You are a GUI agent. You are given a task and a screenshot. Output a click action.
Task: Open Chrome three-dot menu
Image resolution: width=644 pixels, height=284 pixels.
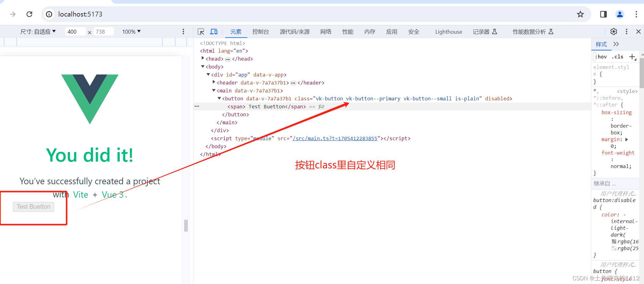(x=636, y=14)
